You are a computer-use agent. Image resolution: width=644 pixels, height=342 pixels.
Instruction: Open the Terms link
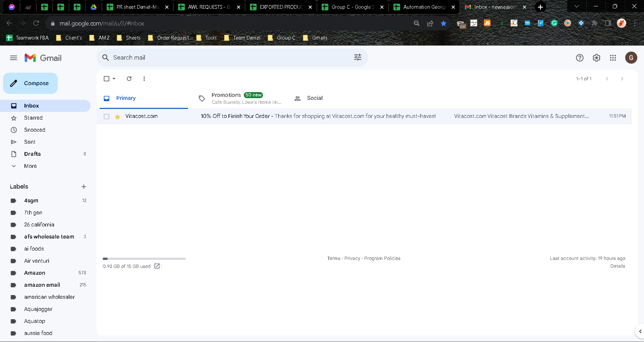[334, 258]
